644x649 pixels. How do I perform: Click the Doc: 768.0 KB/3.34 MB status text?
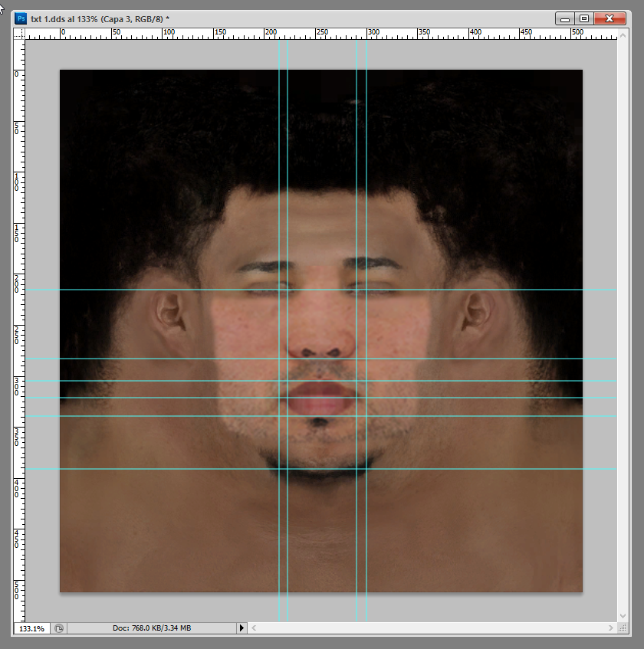pos(152,628)
